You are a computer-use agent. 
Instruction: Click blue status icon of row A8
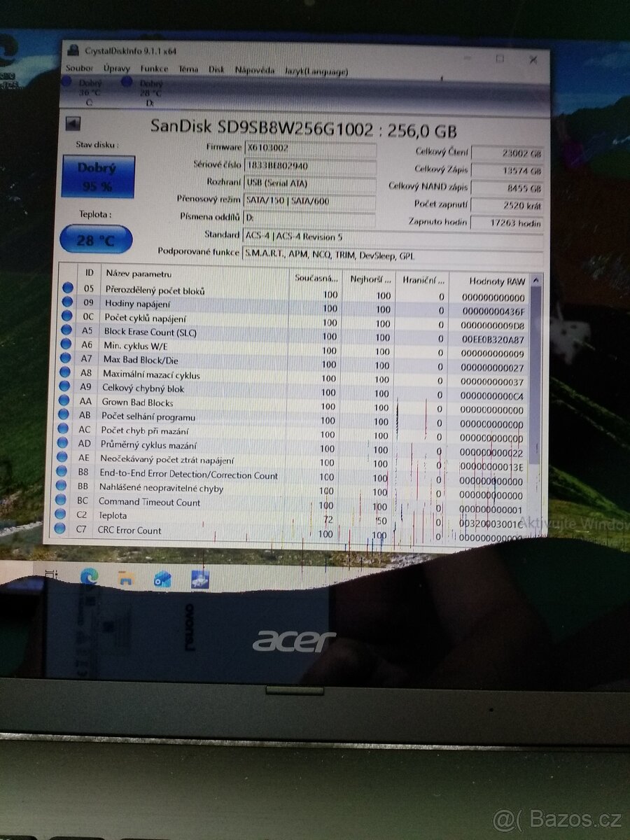click(x=65, y=373)
